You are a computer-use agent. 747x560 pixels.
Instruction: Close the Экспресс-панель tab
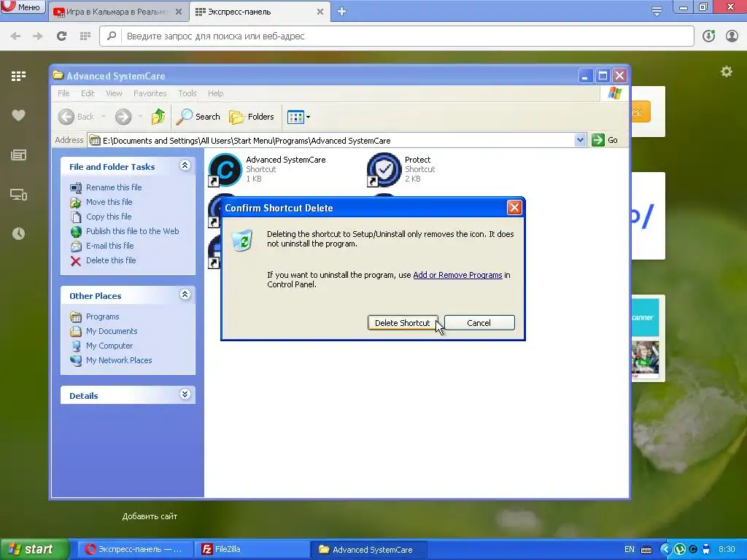point(320,12)
